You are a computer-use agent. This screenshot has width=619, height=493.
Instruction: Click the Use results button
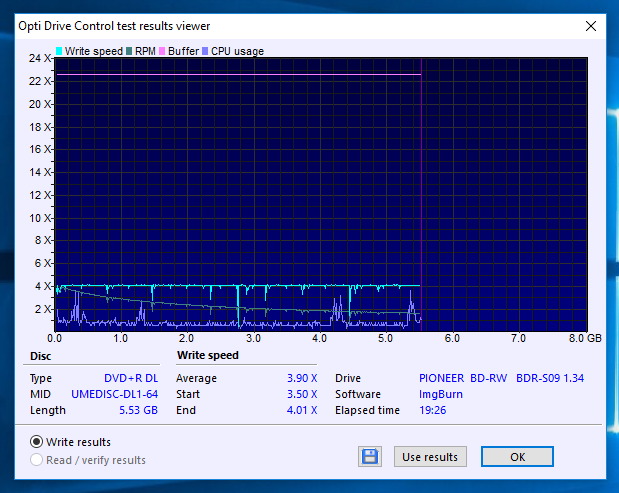tap(430, 457)
